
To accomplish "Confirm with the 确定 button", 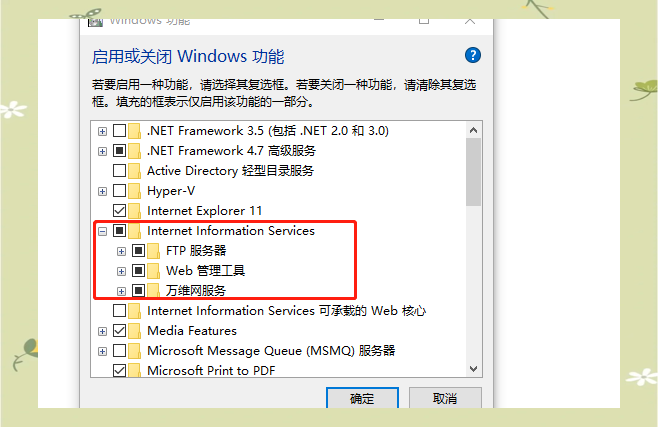I will pyautogui.click(x=362, y=398).
